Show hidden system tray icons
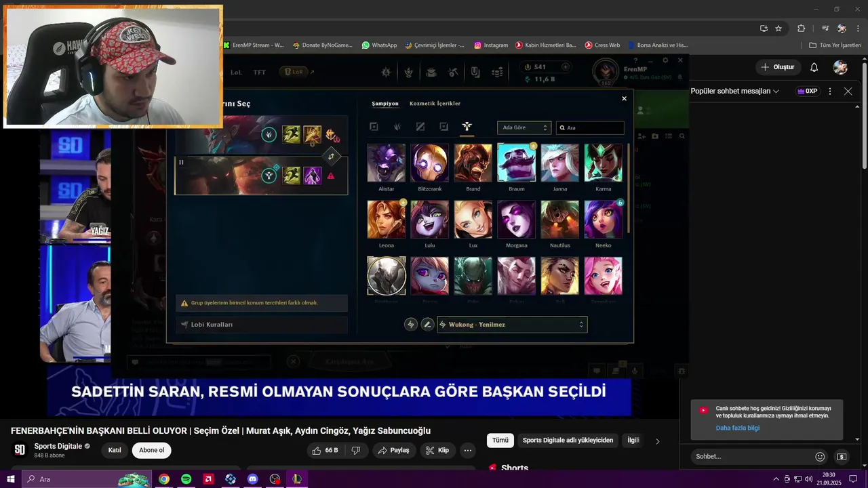Image resolution: width=868 pixels, height=488 pixels. coord(776,479)
